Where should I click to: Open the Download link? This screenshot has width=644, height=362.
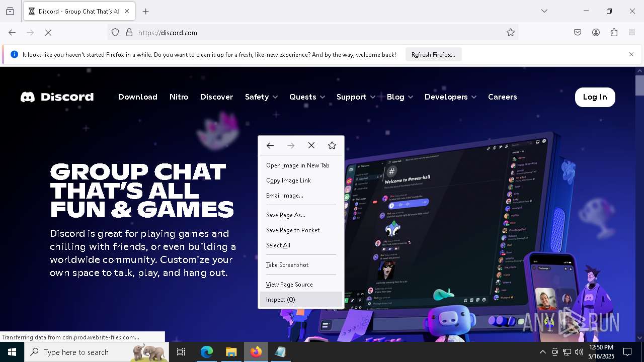click(138, 97)
